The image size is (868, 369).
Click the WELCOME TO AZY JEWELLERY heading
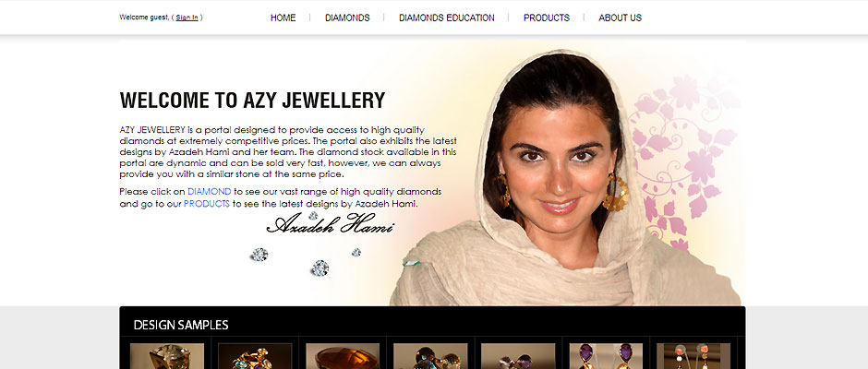252,101
